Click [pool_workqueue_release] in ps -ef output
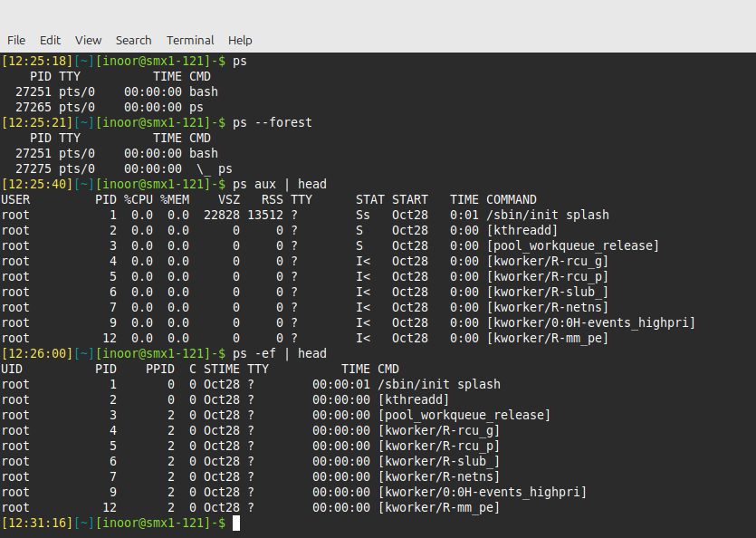Screen dimensions: 756x538 [464, 415]
